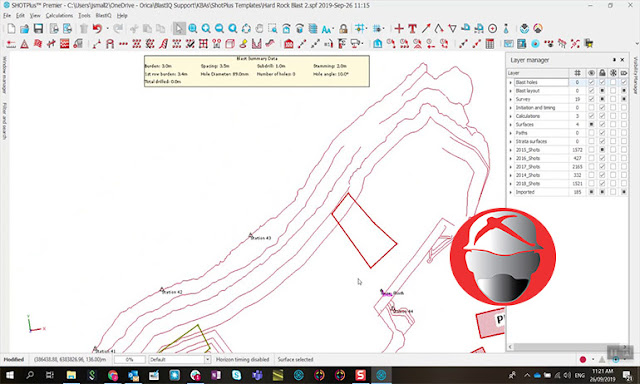Expand the 2017_Shots layer row

click(x=511, y=167)
